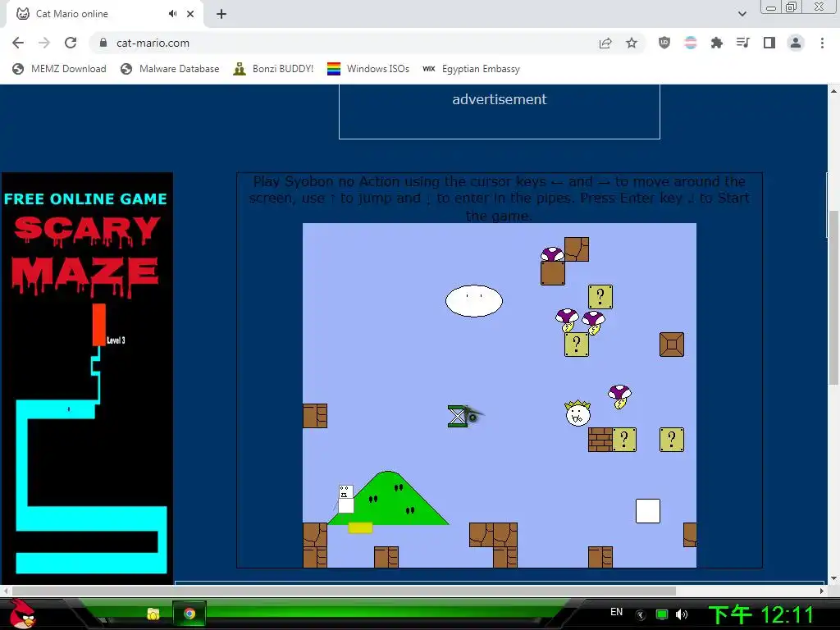Click the small yellow platform under the hill
Screen dimensions: 840x630
click(x=360, y=528)
